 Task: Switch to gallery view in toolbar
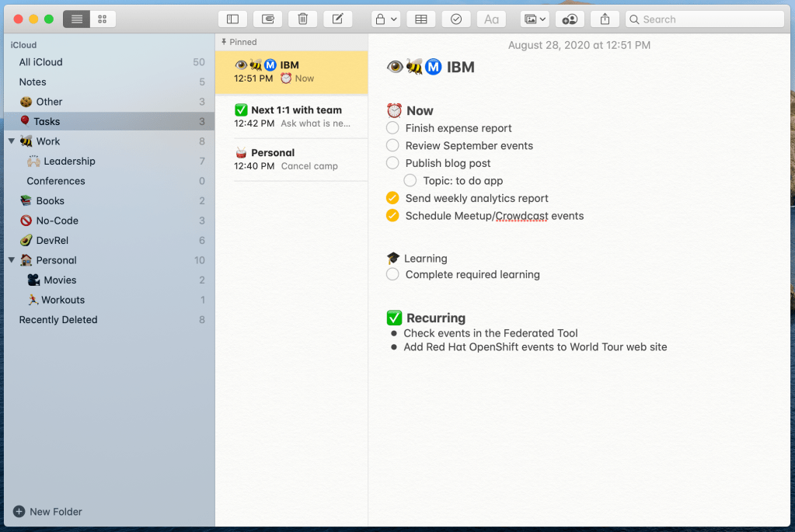103,19
